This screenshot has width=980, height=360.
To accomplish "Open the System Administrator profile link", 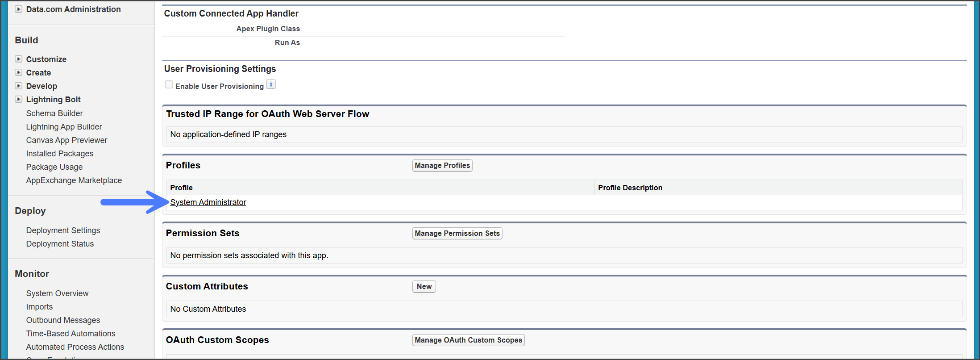I will pos(208,202).
